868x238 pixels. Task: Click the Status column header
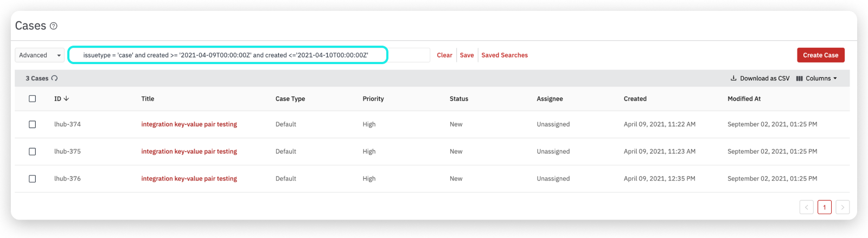point(459,99)
